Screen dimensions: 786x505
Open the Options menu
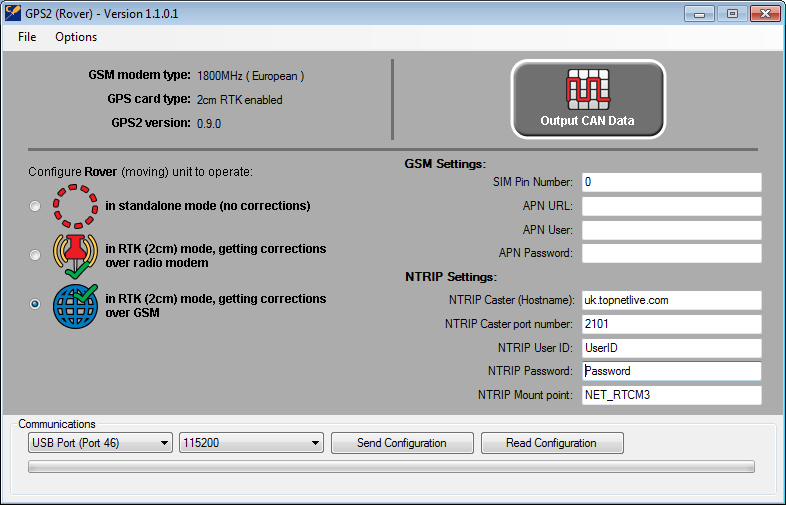pyautogui.click(x=76, y=37)
